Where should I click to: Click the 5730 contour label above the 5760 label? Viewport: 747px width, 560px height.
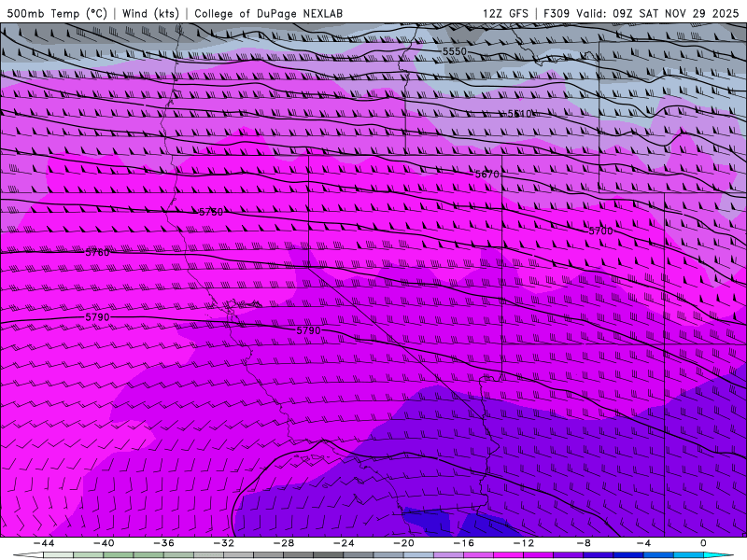coord(211,212)
